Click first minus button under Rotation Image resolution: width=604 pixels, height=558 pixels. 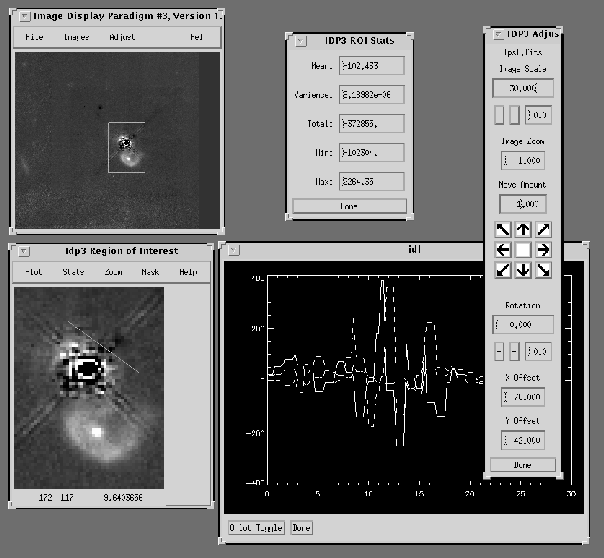point(499,351)
